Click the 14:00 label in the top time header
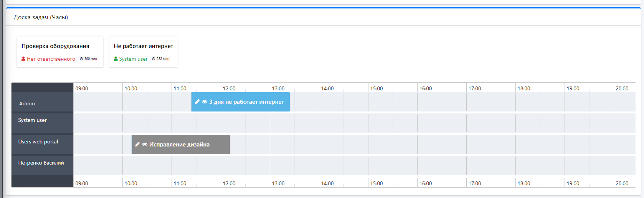 pyautogui.click(x=327, y=88)
